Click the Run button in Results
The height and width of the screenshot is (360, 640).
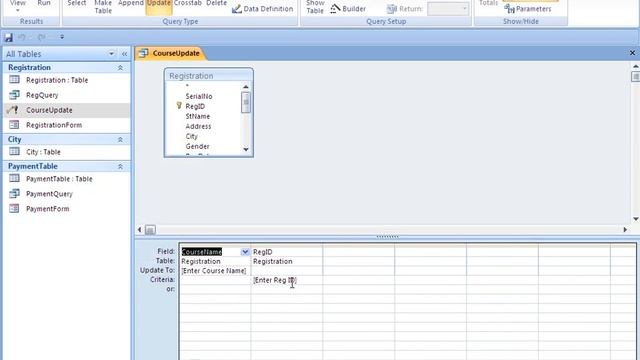pyautogui.click(x=44, y=4)
